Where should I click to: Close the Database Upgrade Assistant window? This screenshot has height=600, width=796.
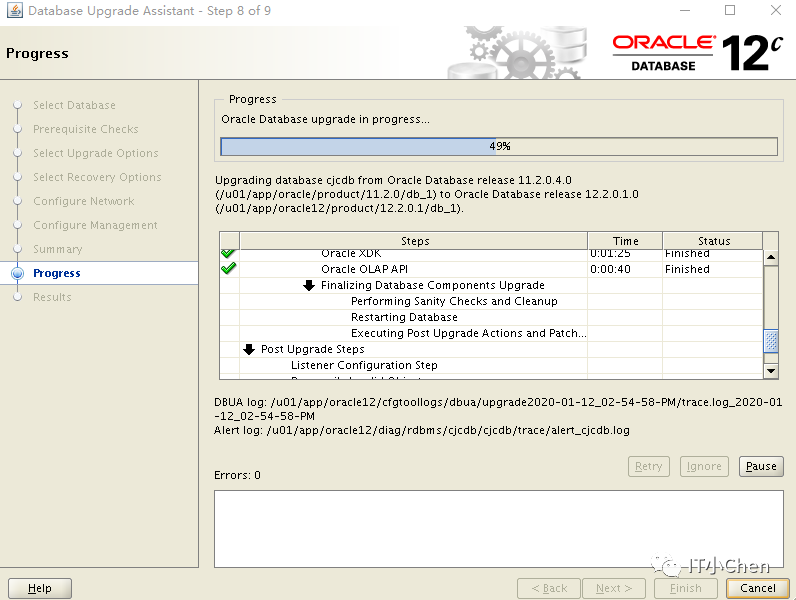[x=776, y=10]
